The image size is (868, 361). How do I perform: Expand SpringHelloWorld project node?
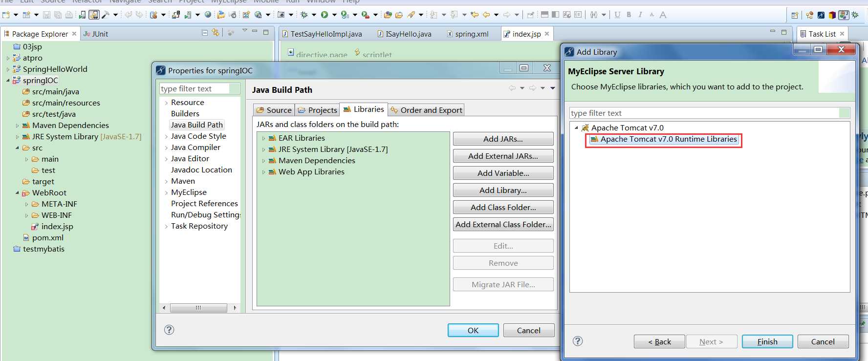click(x=8, y=69)
